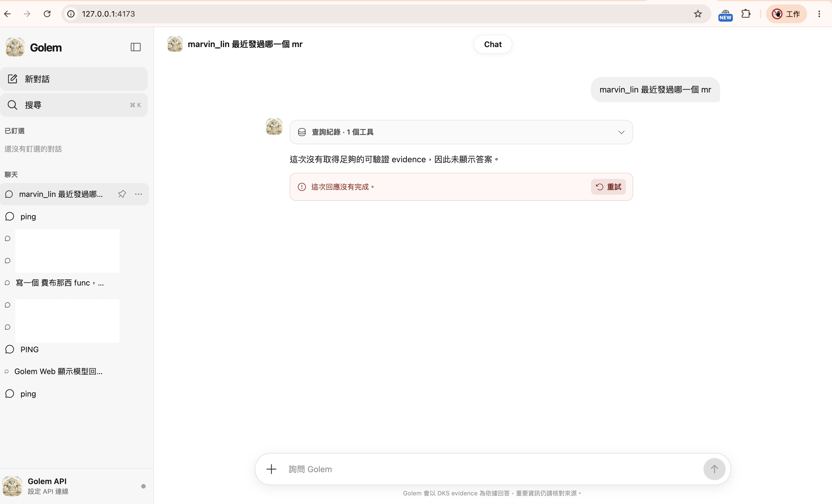Click the plus attachment icon in composer
The height and width of the screenshot is (504, 832).
coord(271,469)
